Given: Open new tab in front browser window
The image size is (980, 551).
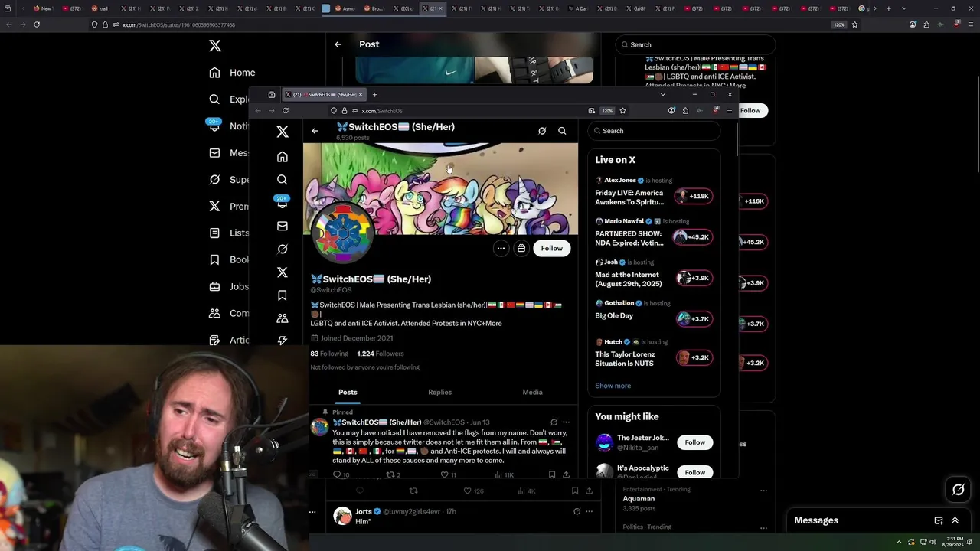Looking at the screenshot, I should pos(374,95).
